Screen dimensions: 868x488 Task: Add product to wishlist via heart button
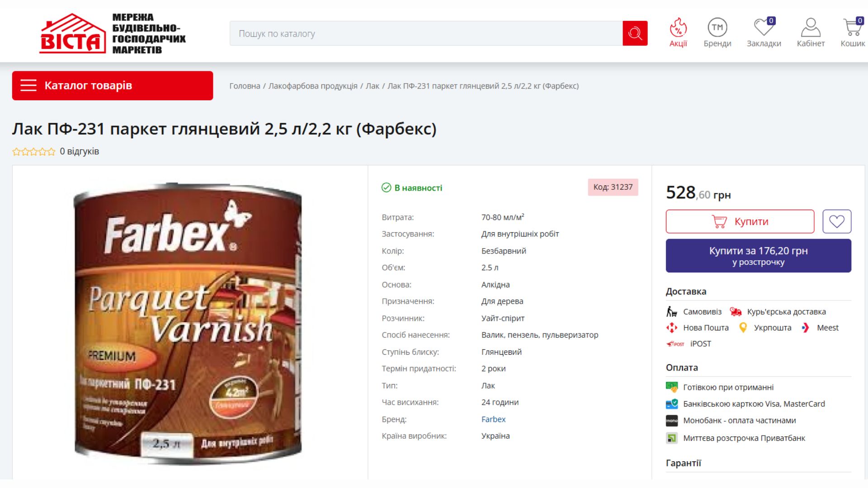[x=837, y=221]
